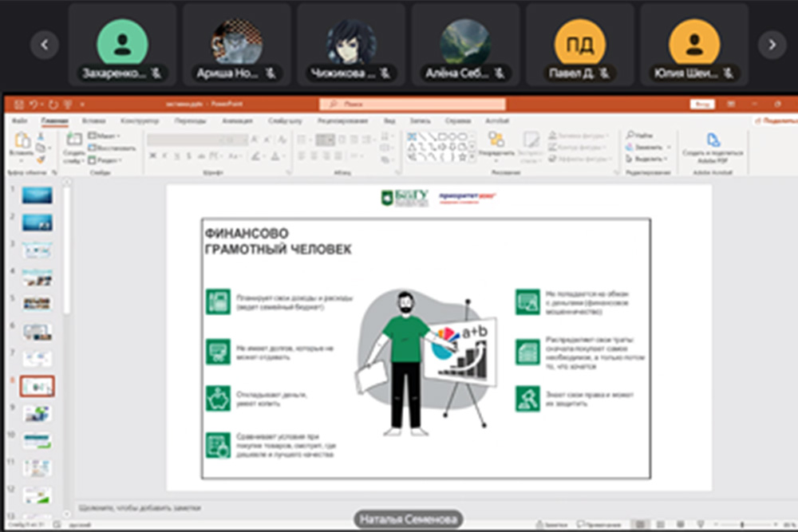Select slide 1 thumbnail

[x=37, y=195]
